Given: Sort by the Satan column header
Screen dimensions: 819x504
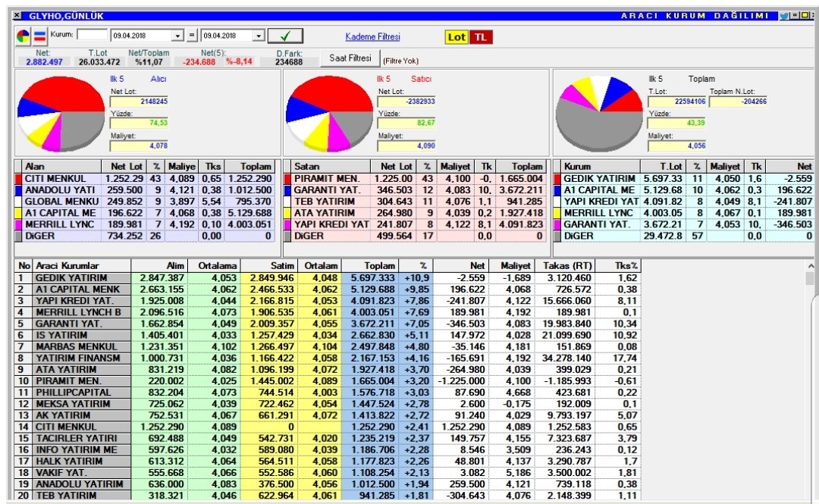Looking at the screenshot, I should tap(331, 167).
